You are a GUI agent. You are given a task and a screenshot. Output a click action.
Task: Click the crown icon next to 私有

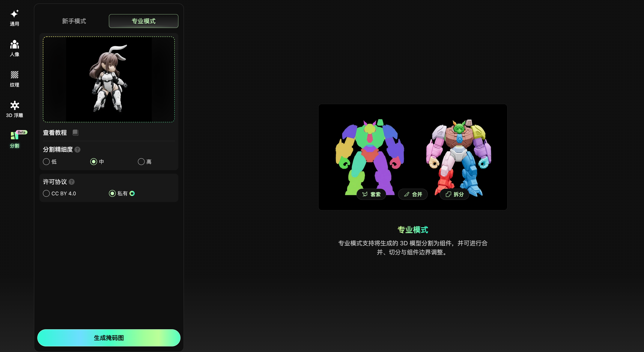pos(132,193)
